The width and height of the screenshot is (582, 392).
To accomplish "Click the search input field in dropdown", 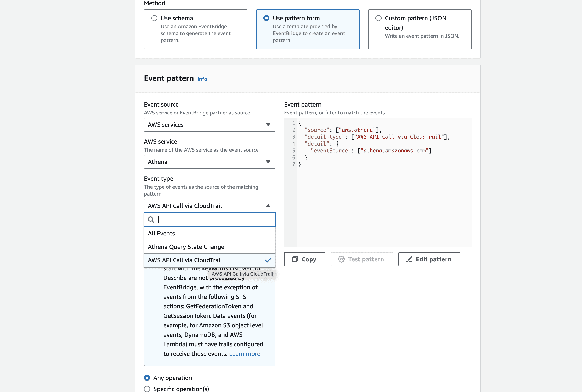I will [x=210, y=220].
